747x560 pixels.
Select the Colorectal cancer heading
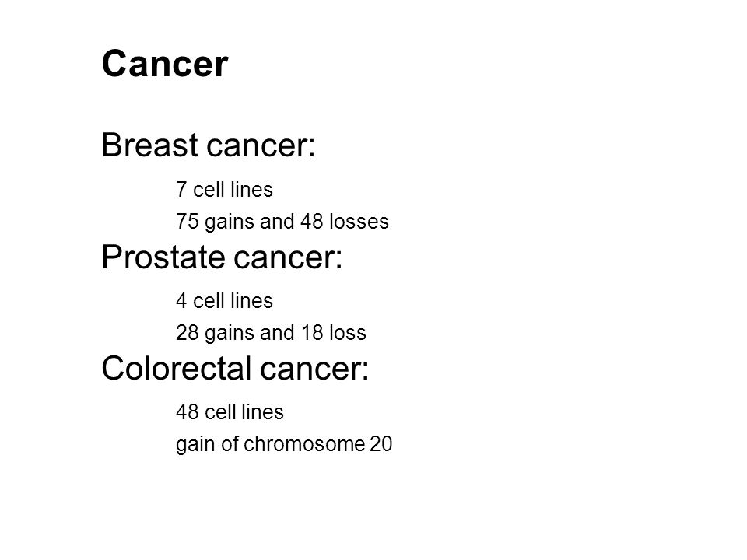click(235, 368)
